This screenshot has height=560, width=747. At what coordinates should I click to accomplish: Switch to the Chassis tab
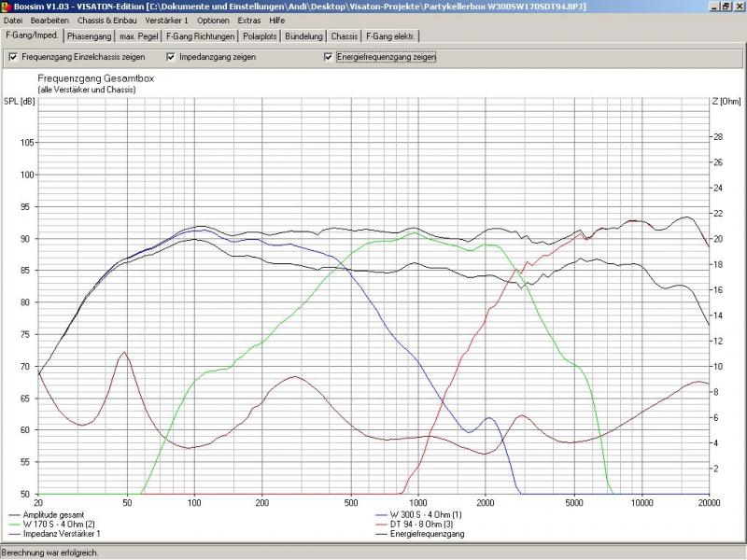click(x=344, y=36)
